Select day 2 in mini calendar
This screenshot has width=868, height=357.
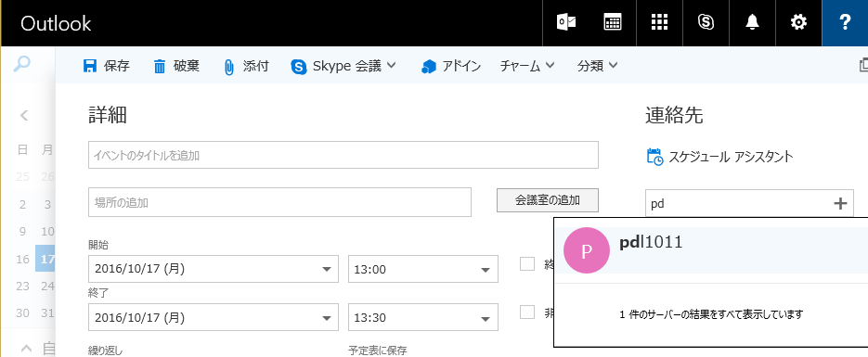(x=22, y=205)
